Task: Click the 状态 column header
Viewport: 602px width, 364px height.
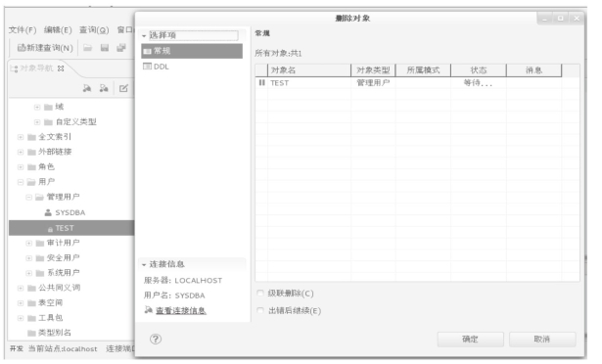Action: [479, 70]
